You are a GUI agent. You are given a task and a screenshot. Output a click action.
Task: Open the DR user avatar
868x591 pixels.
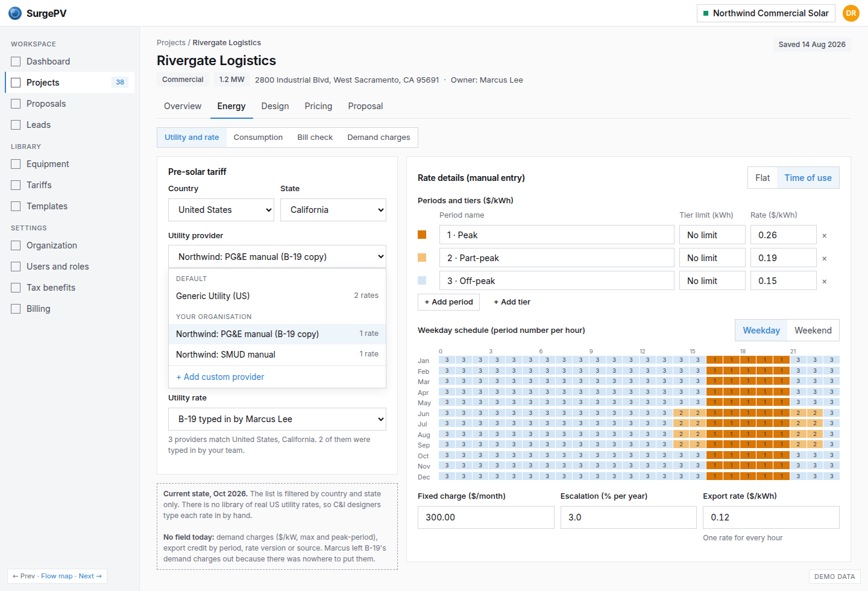pyautogui.click(x=851, y=13)
